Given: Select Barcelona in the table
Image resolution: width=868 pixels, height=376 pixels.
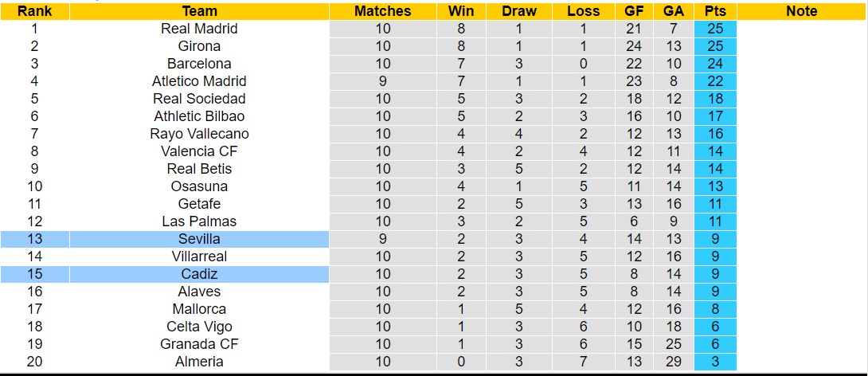Looking at the screenshot, I should click(x=199, y=64).
